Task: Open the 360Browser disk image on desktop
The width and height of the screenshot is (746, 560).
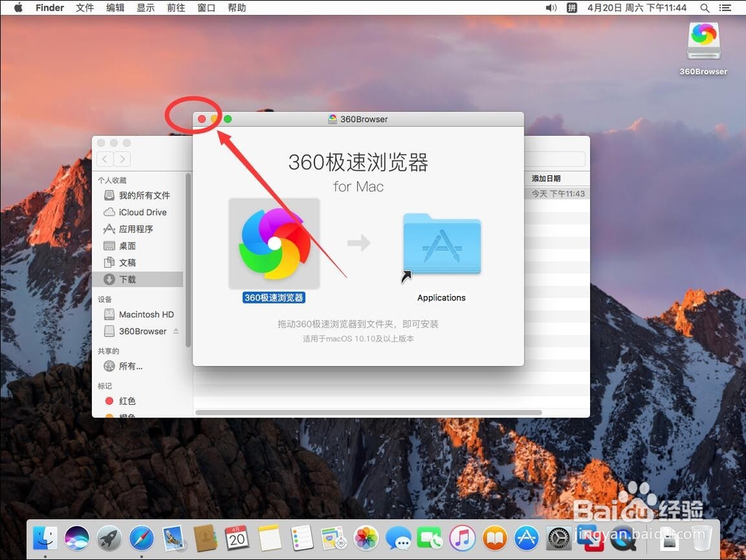Action: (x=703, y=41)
